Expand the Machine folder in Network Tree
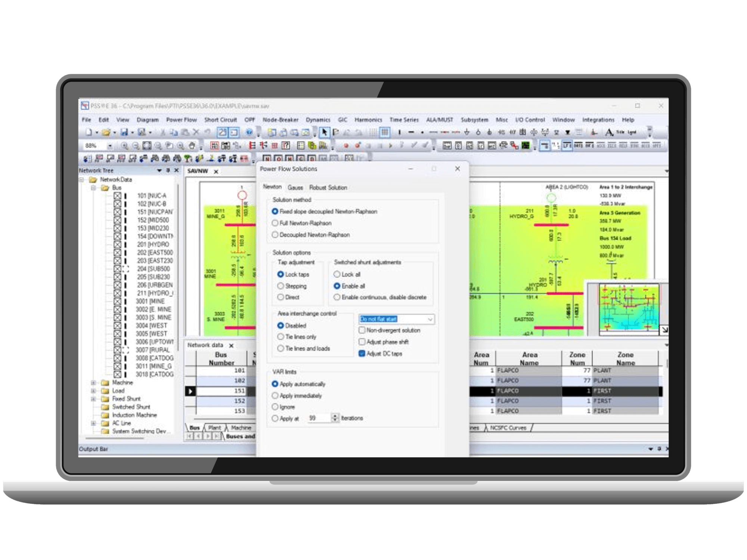 click(93, 382)
